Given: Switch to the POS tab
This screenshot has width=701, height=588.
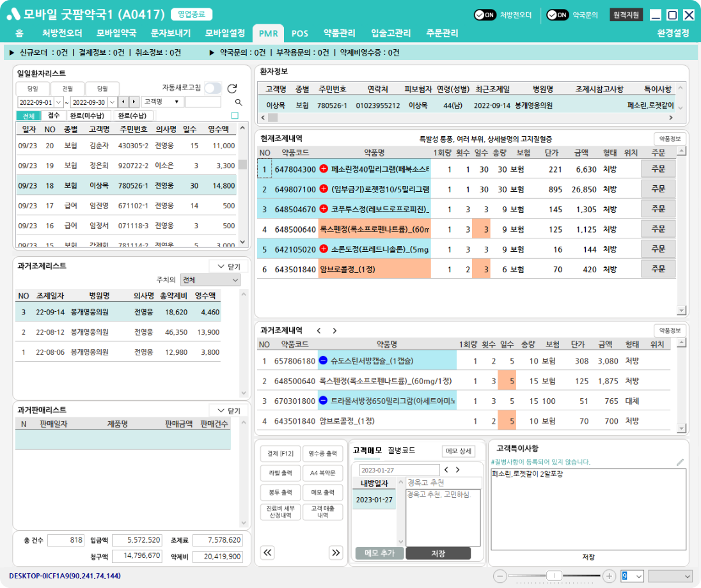Looking at the screenshot, I should 299,33.
